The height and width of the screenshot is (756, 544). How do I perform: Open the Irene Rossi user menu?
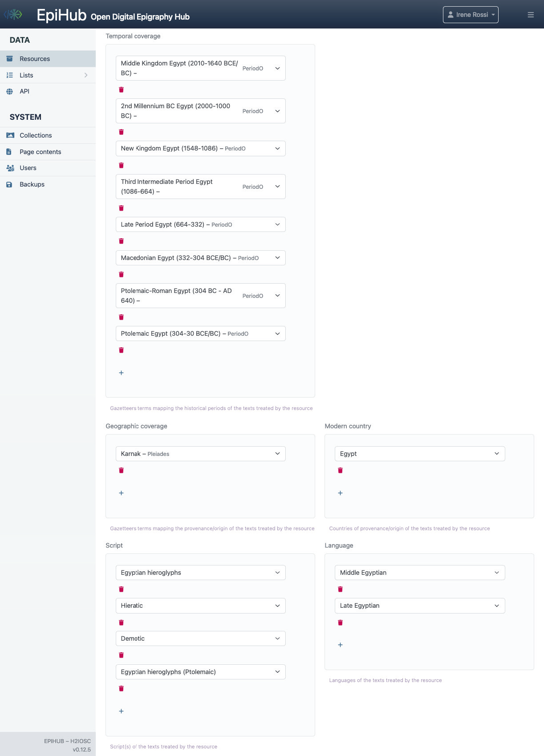pos(471,15)
